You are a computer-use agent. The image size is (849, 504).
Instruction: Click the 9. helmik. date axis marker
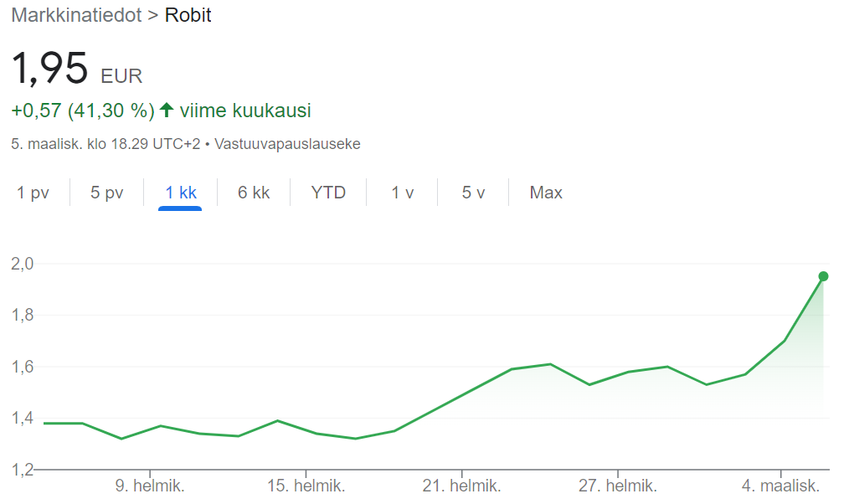pyautogui.click(x=150, y=486)
